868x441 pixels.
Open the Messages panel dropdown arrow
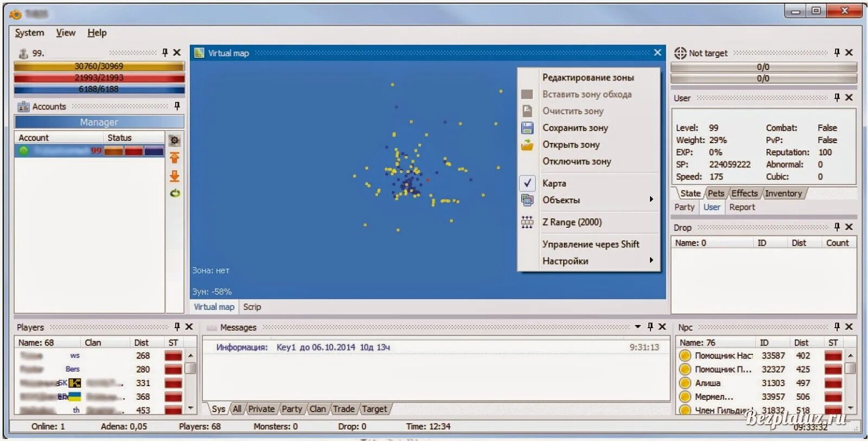tap(638, 327)
